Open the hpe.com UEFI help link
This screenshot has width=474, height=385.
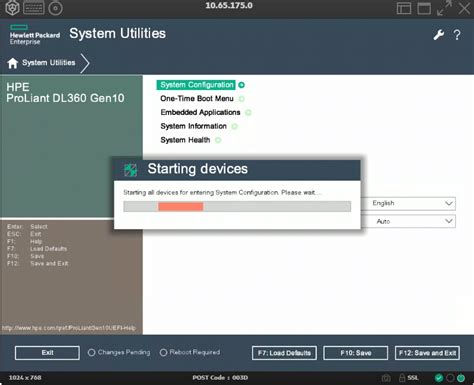coord(69,328)
